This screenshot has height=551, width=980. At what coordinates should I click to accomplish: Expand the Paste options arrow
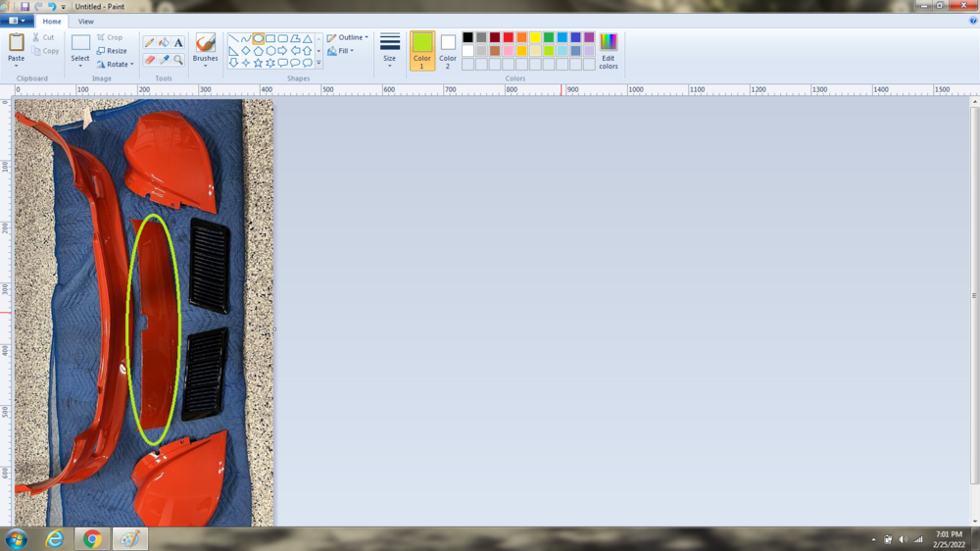(17, 66)
